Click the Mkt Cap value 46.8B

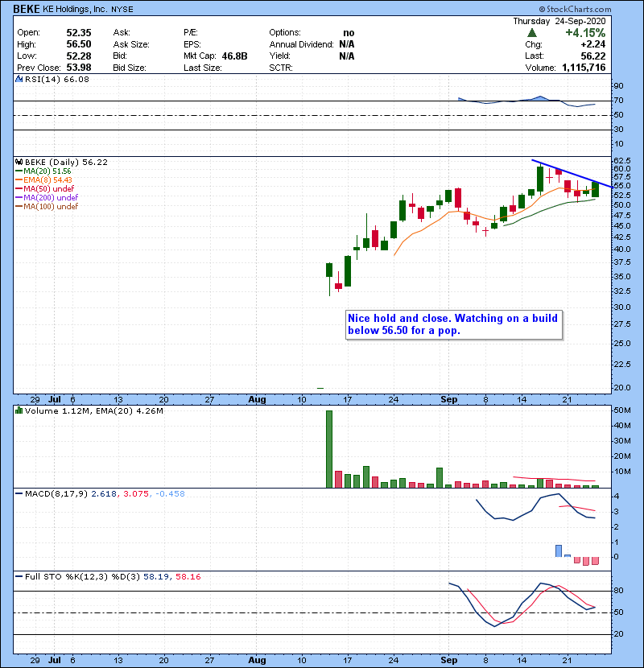[x=234, y=56]
